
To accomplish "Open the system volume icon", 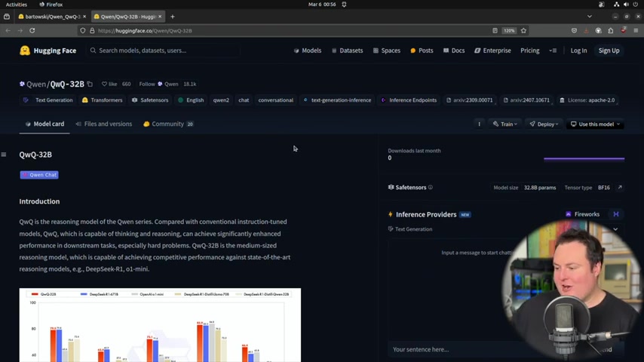I will pyautogui.click(x=626, y=5).
